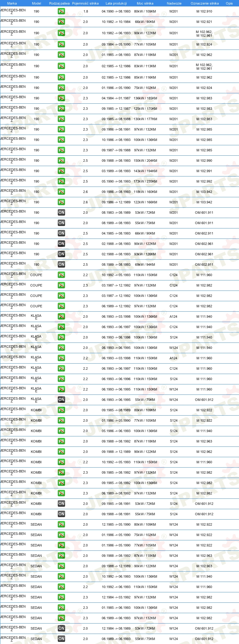The height and width of the screenshot is (644, 239).
Task: Select the date cell 01.1985 -> 06.1993
Action: [x=116, y=608]
